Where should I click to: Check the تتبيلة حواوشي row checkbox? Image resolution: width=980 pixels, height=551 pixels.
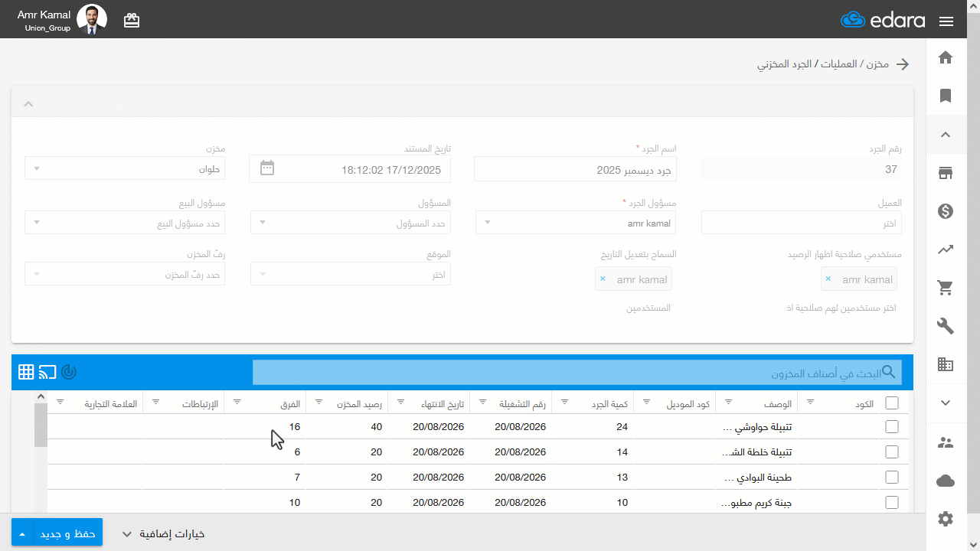coord(892,426)
